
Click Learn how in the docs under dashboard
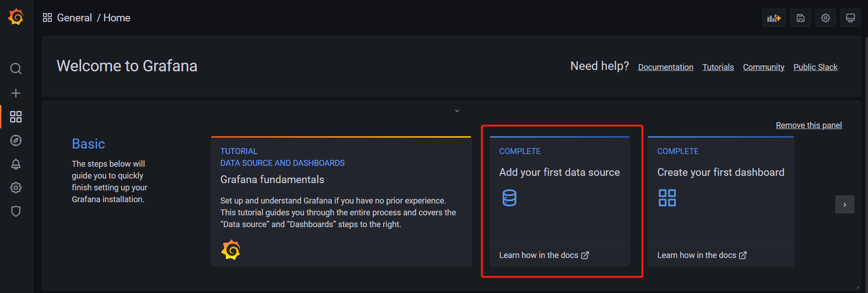tap(702, 255)
